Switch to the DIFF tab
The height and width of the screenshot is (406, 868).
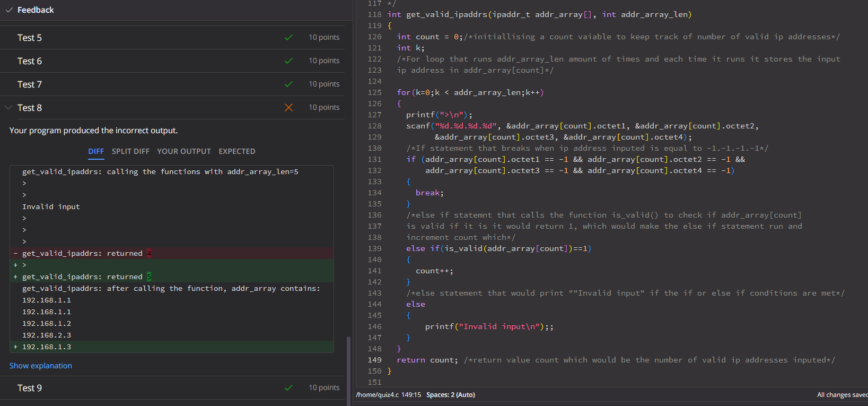(96, 151)
